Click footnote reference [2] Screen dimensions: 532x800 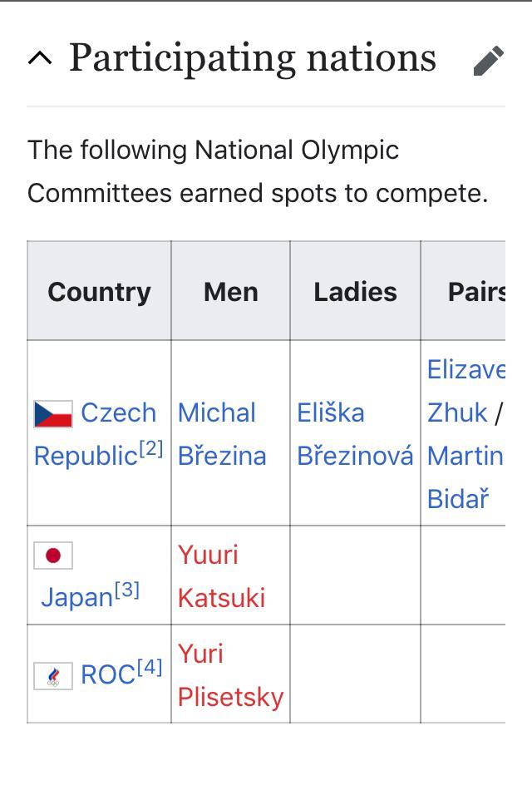point(152,449)
